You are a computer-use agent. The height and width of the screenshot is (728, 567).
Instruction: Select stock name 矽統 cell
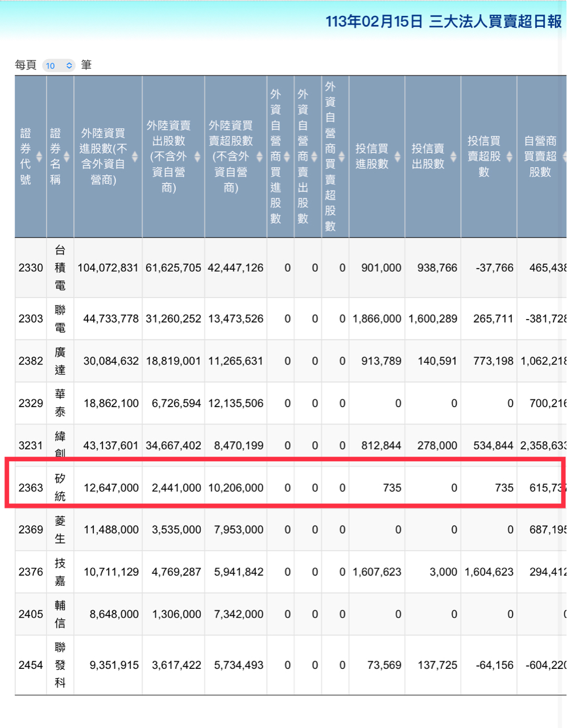click(x=60, y=488)
